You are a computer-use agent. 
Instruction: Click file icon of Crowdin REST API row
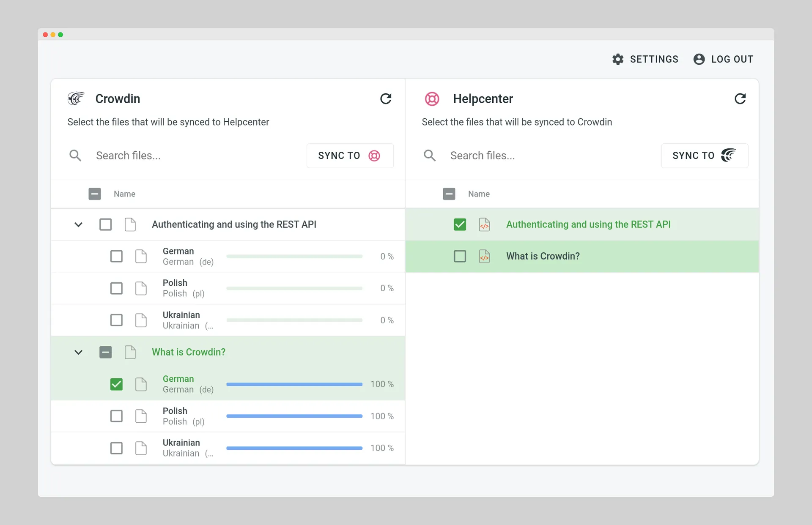click(130, 224)
